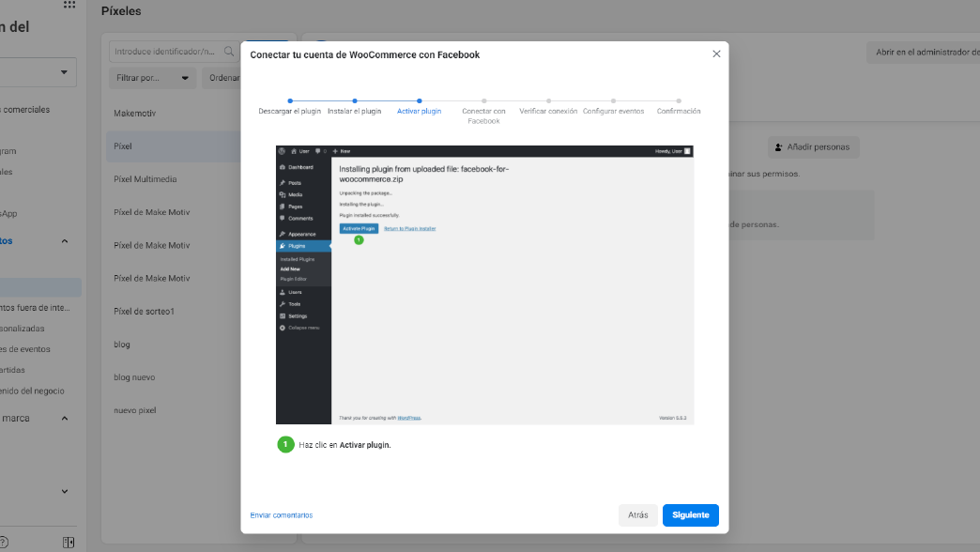This screenshot has height=552, width=980.
Task: Click the Activar plugin step dot
Action: tap(419, 100)
